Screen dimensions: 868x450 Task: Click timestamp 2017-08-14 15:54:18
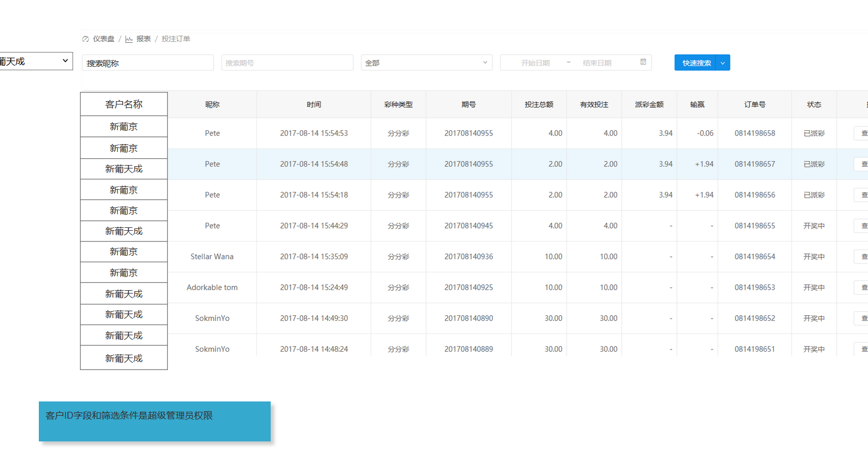tap(314, 195)
